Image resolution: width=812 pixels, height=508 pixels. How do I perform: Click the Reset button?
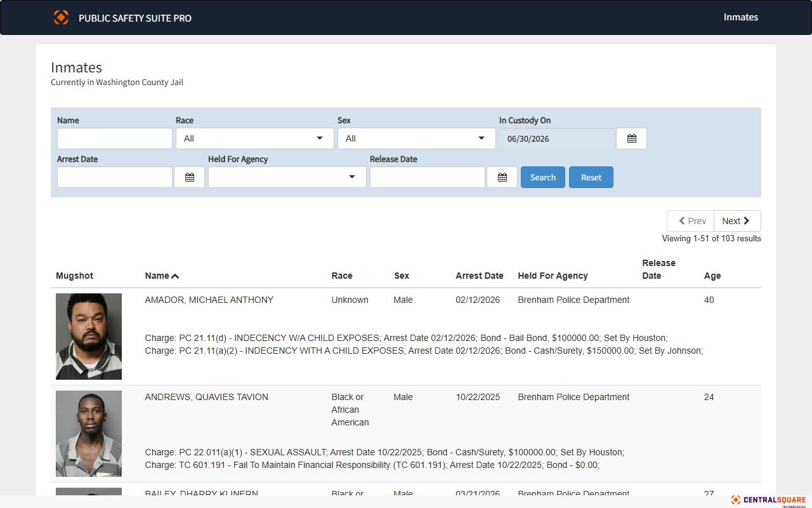pos(591,177)
